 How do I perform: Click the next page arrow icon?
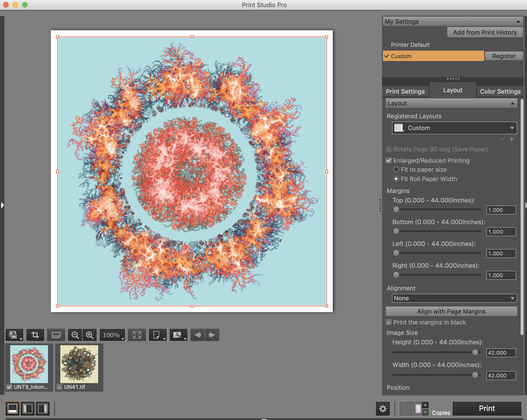(x=212, y=335)
